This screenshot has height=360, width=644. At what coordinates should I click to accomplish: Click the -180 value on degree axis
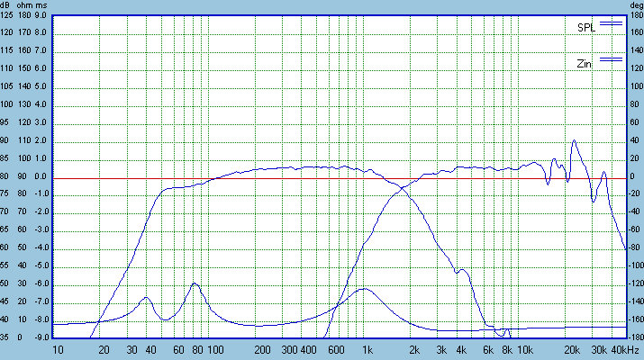click(634, 337)
